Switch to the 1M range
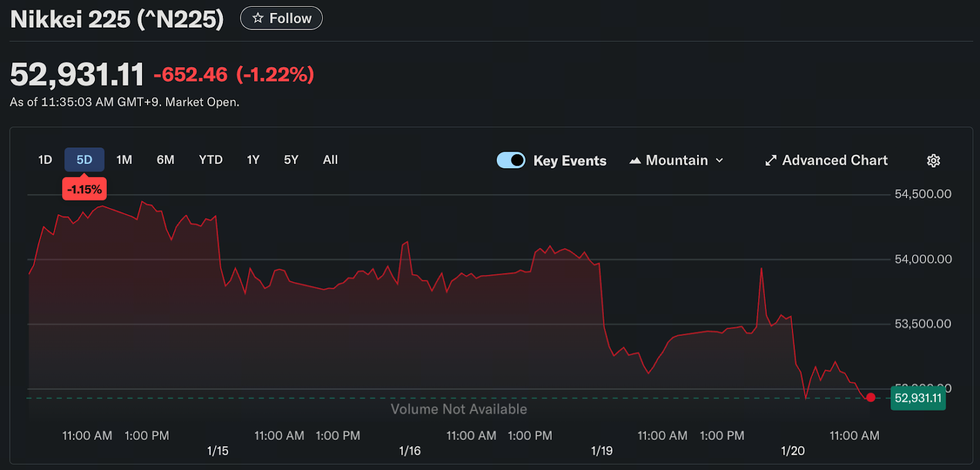The width and height of the screenshot is (980, 470). pos(124,160)
